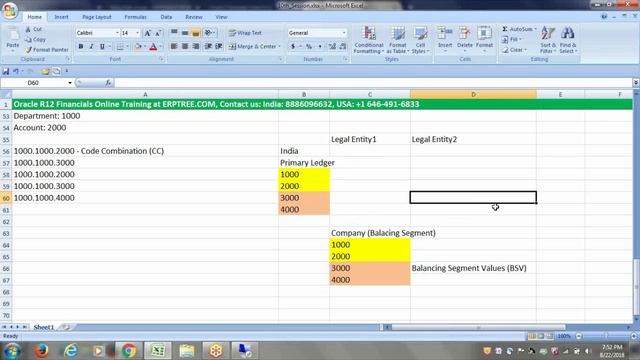Click Merge & Center
The image size is (640, 360).
tap(252, 47)
